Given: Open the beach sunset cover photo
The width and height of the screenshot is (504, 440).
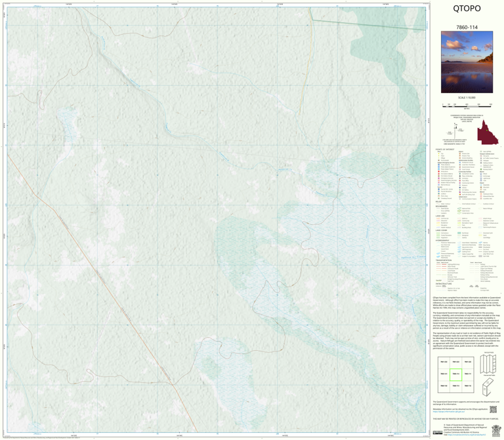Looking at the screenshot, I should [x=467, y=62].
